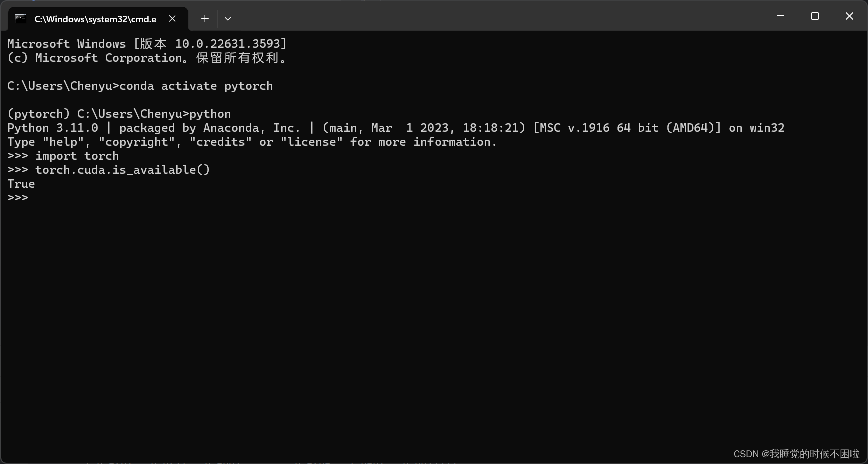Viewport: 868px width, 464px height.
Task: Expand the new tab profile dropdown chevron
Action: pos(228,19)
